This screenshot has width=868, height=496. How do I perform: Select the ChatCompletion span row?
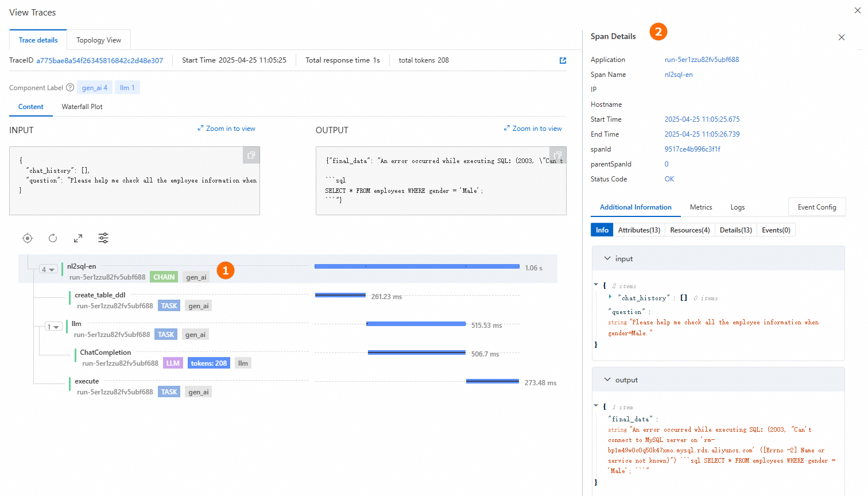pos(106,352)
